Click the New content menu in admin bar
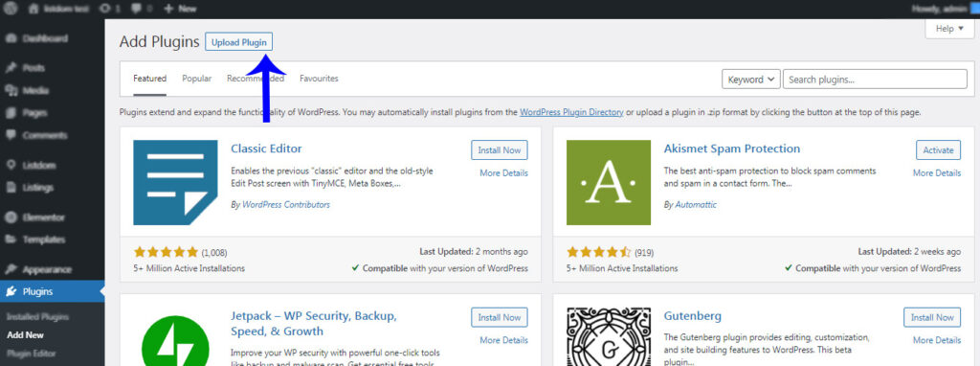 click(180, 9)
